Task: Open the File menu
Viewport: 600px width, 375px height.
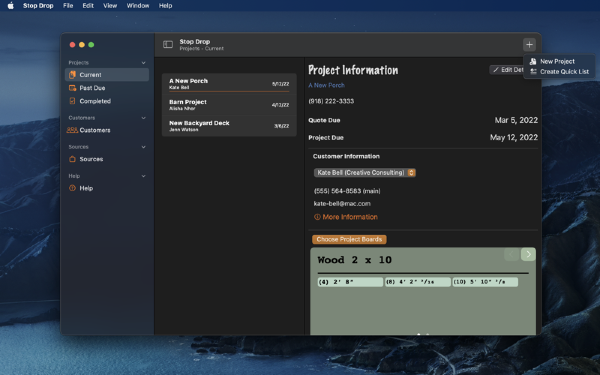Action: [x=68, y=5]
